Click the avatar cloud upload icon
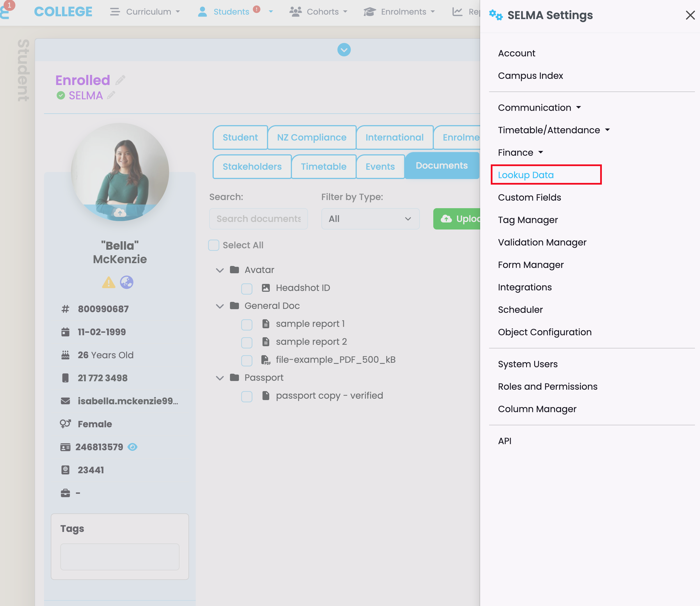Screen dimensions: 700x606 pos(120,213)
